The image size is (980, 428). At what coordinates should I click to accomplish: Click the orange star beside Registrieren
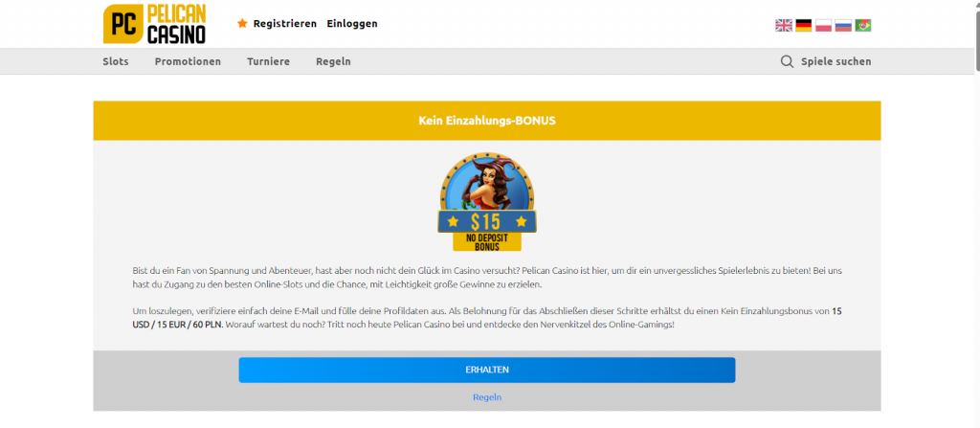pyautogui.click(x=242, y=23)
